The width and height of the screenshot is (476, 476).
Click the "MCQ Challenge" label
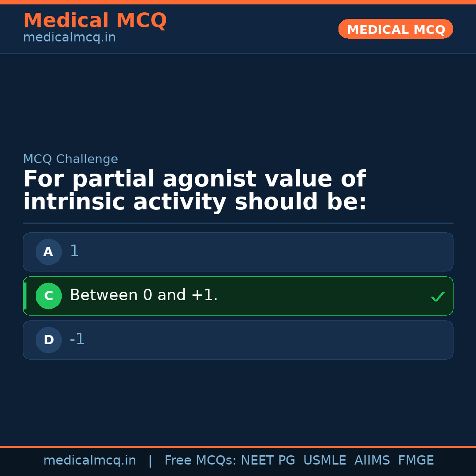pos(71,160)
